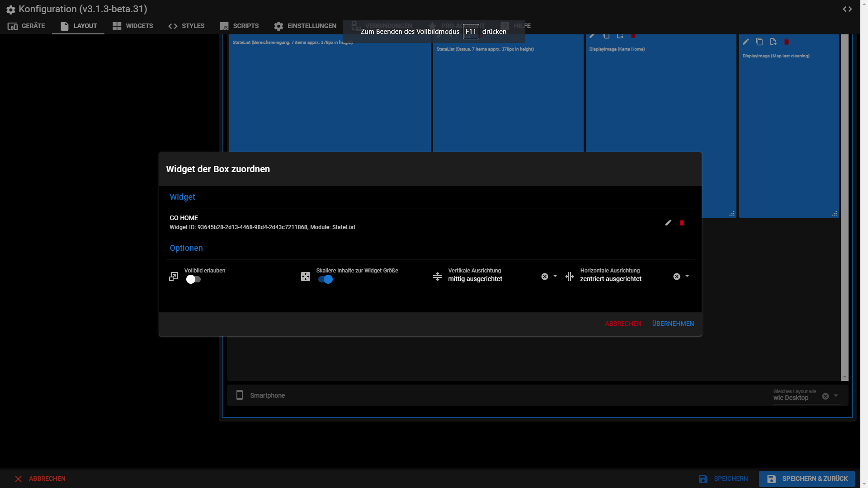Copy the Map last cleaning box
Image resolution: width=868 pixels, height=488 pixels.
click(759, 42)
